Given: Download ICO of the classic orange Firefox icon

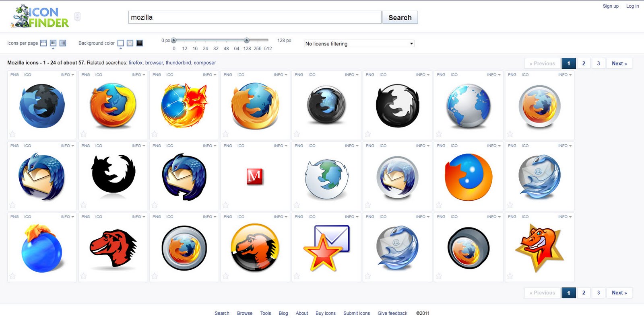Looking at the screenshot, I should 99,75.
